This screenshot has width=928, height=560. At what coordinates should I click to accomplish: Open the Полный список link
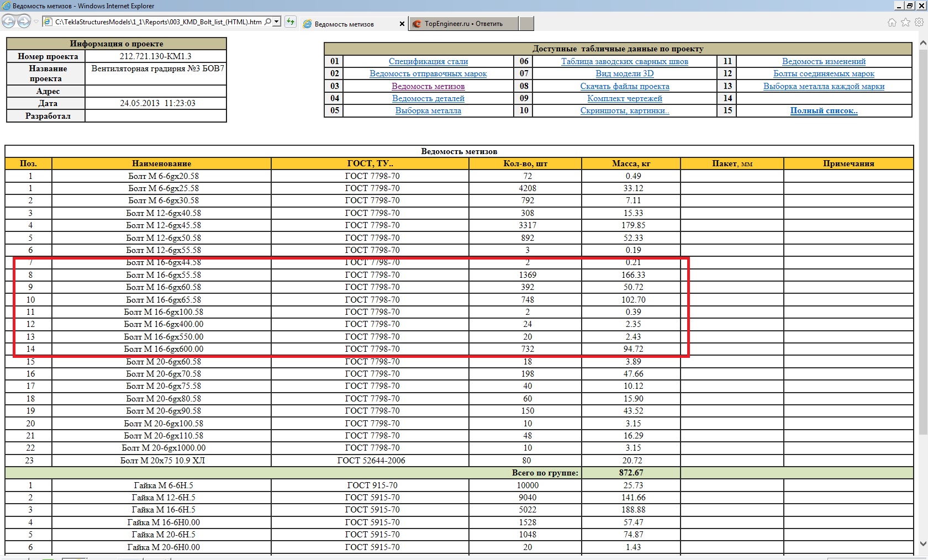[x=824, y=110]
